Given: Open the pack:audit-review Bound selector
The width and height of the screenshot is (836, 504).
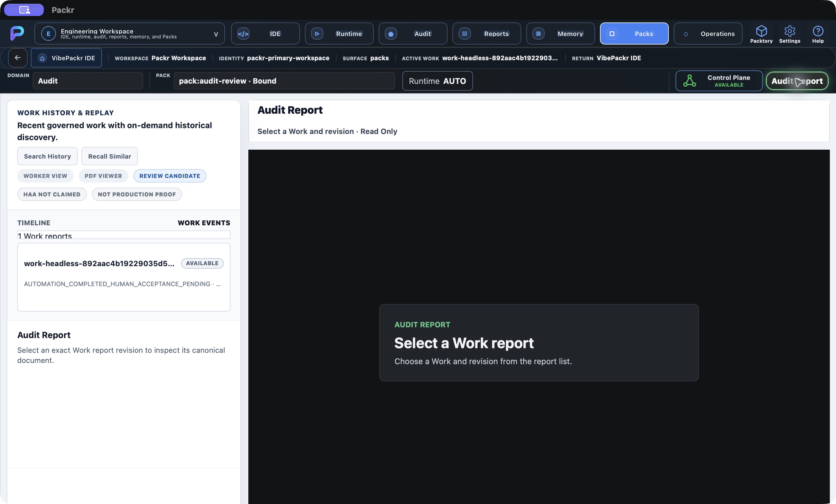Looking at the screenshot, I should [284, 81].
